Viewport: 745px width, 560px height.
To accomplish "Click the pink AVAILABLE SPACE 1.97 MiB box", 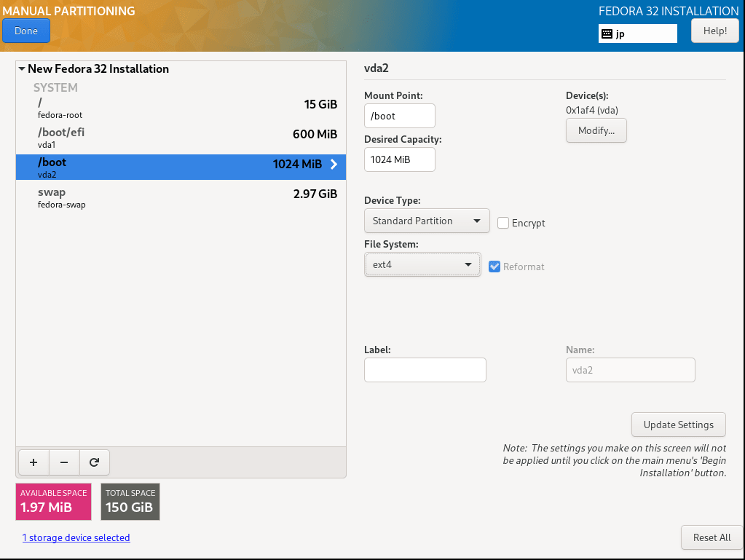I will (x=53, y=502).
